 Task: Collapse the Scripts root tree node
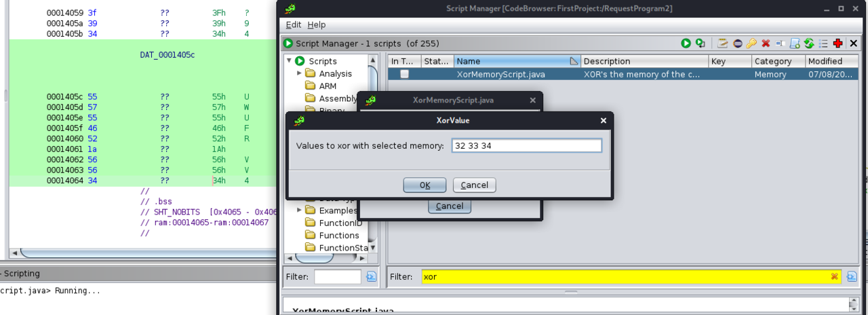[290, 61]
